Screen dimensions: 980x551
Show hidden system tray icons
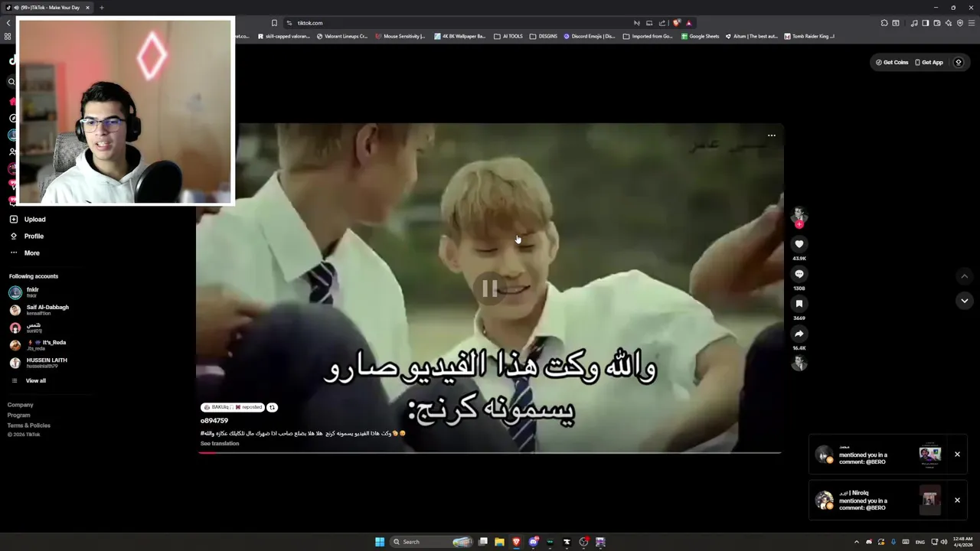(x=857, y=542)
